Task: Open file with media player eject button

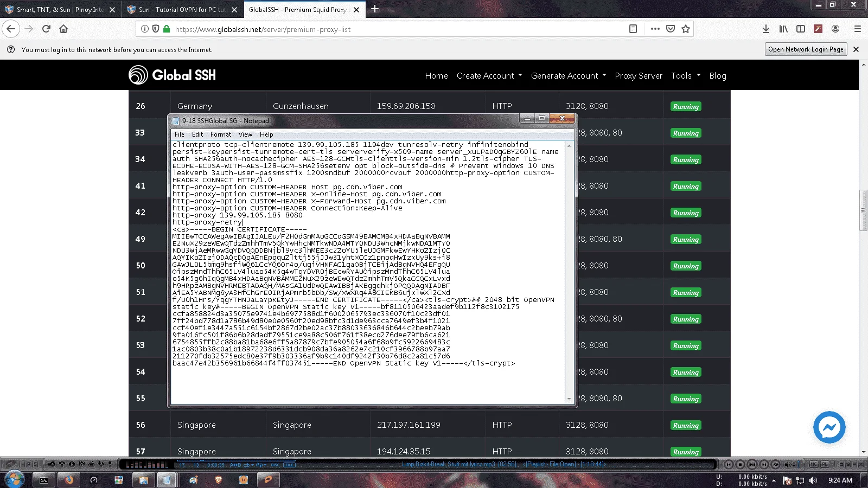Action: click(x=776, y=464)
